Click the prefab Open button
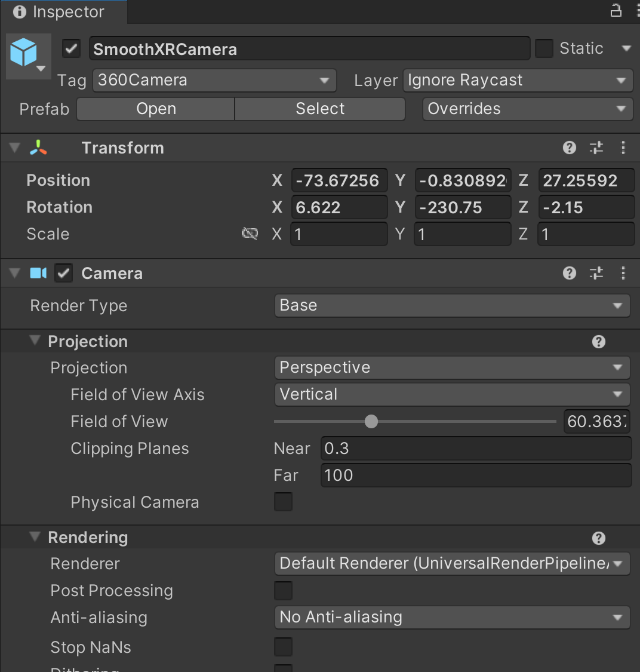This screenshot has height=672, width=640. point(156,109)
